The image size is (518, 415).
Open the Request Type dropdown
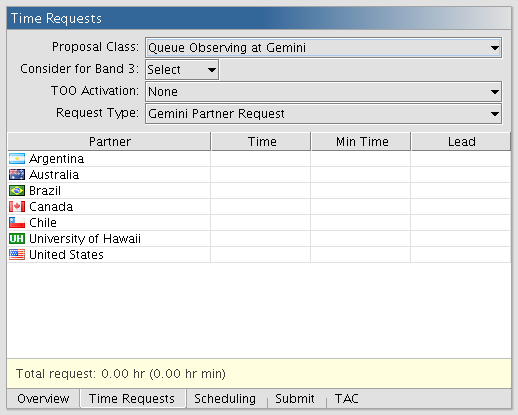pyautogui.click(x=323, y=114)
